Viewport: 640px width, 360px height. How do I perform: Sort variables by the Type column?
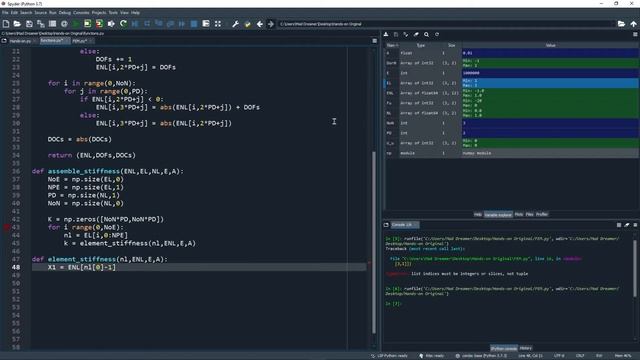coord(421,45)
